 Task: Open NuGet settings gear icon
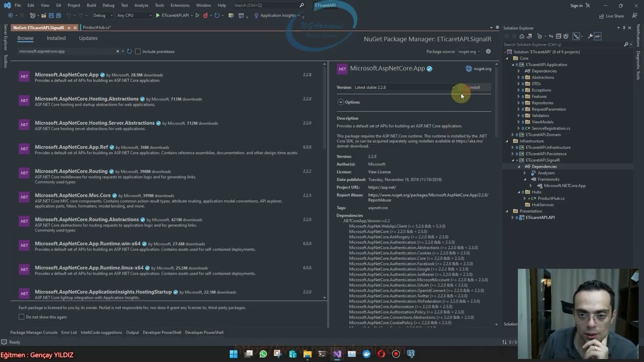488,51
